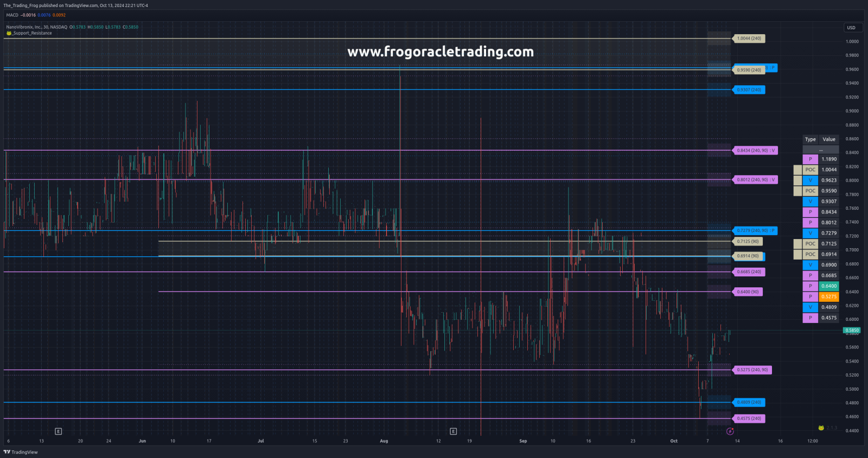Click the green 0.6400 table value cell
Image resolution: width=868 pixels, height=458 pixels.
point(829,286)
